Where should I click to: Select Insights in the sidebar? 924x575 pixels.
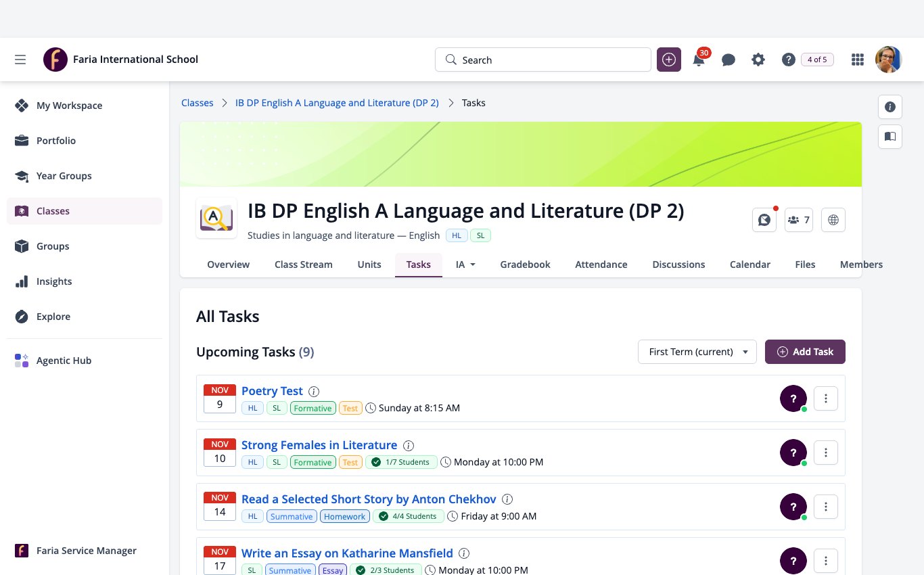(x=54, y=281)
